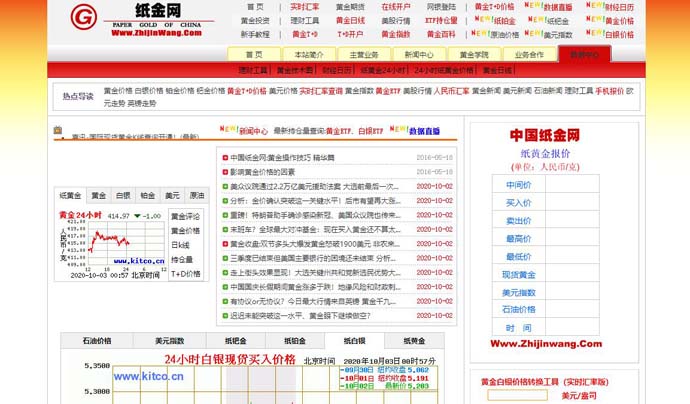Switch small chart to 原油 tab
This screenshot has height=404, width=690.
[x=197, y=195]
